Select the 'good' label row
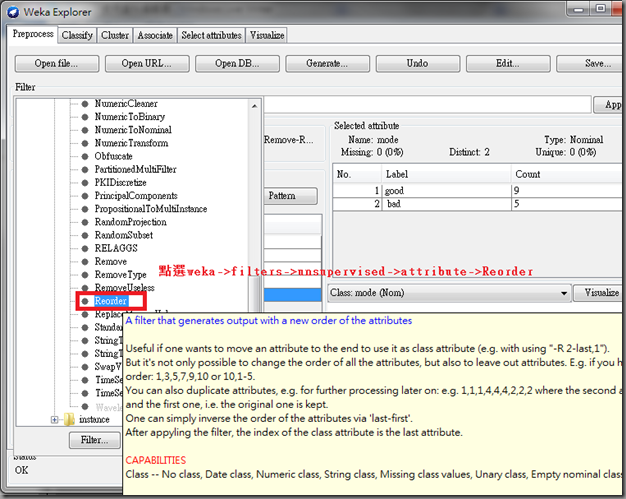 tap(477, 191)
